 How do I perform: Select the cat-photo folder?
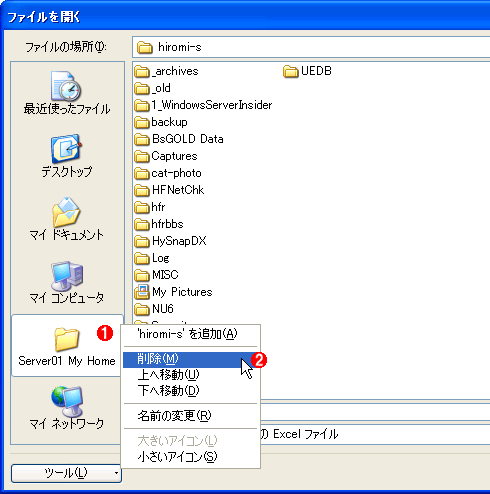(x=168, y=173)
